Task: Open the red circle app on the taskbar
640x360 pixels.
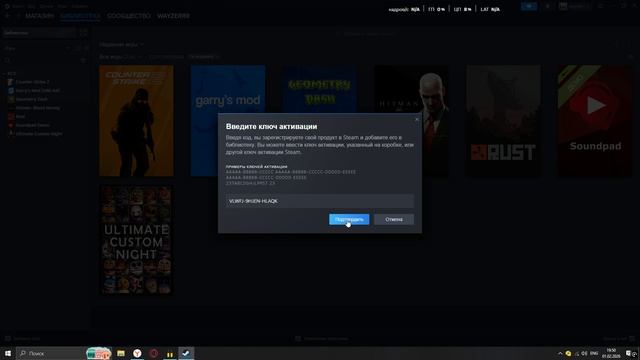Action: [154, 353]
